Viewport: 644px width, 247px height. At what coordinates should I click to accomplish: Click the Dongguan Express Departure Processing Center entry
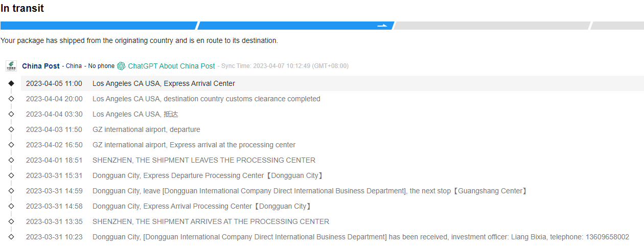pos(208,175)
